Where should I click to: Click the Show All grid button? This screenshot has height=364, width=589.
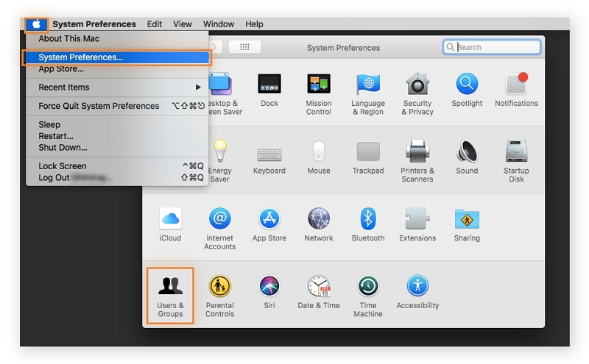click(x=244, y=47)
